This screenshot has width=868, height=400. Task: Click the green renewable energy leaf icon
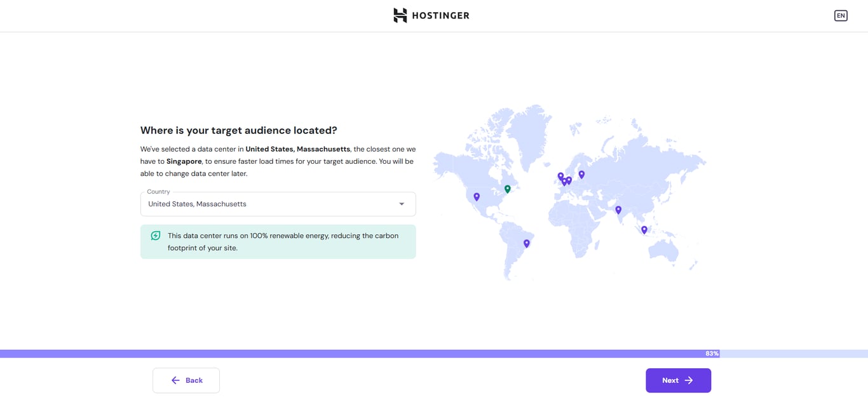tap(154, 235)
